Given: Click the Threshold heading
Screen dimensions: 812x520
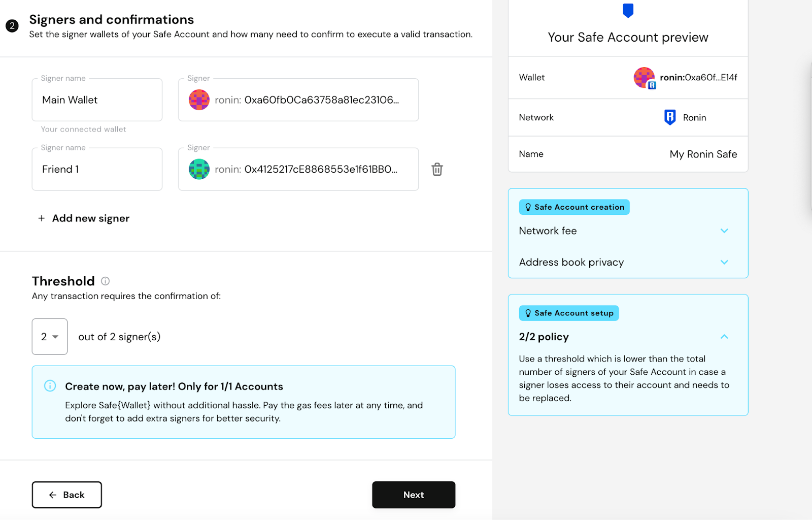Looking at the screenshot, I should 63,281.
